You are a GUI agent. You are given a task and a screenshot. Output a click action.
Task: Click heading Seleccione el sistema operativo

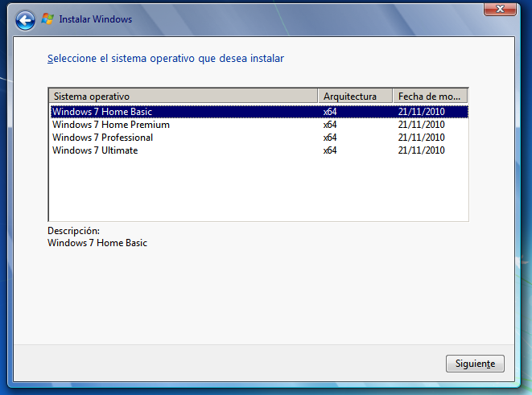(x=166, y=58)
